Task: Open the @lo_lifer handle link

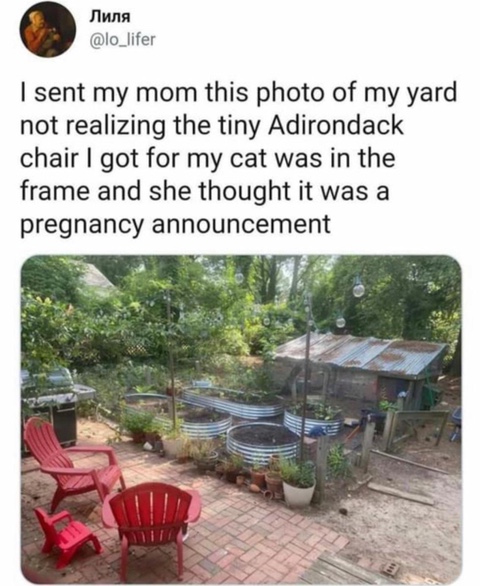Action: (121, 39)
